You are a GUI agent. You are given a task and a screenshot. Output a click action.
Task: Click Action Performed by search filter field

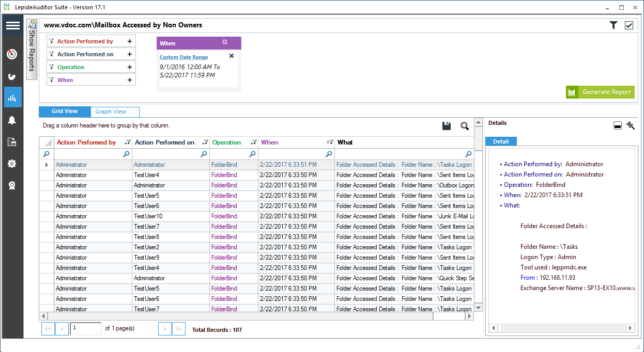pos(93,154)
